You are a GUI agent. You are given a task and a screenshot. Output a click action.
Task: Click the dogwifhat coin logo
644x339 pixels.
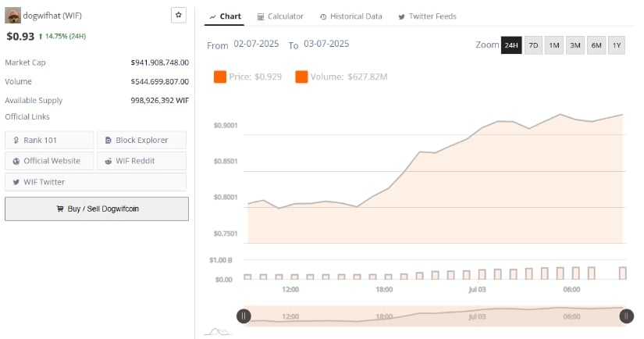click(x=12, y=16)
